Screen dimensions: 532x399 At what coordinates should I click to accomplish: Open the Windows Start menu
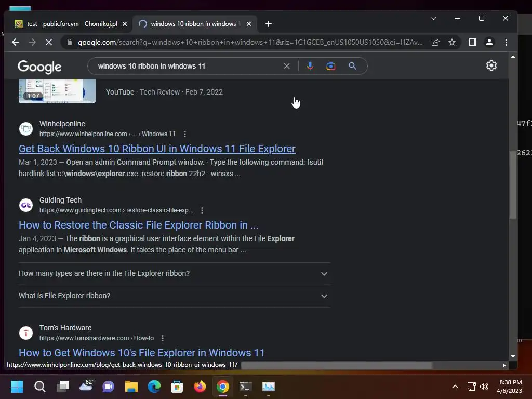coord(17,387)
